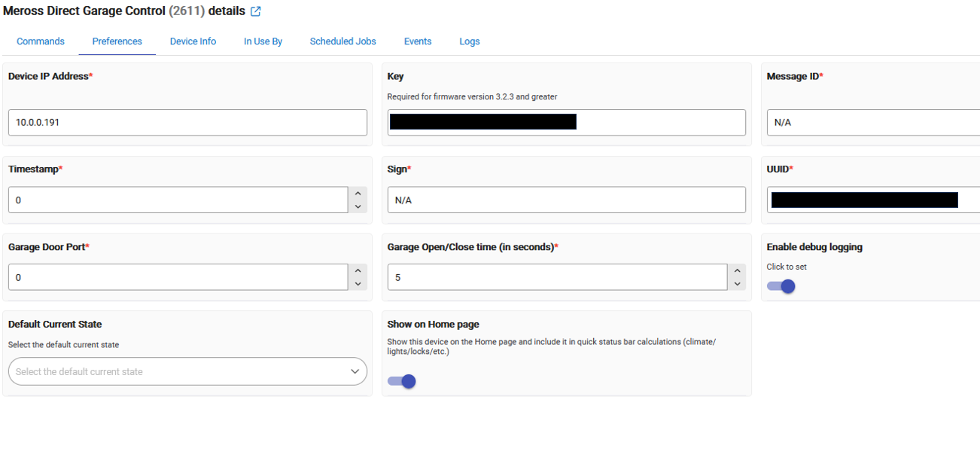Viewport: 980px width, 473px height.
Task: Click the Garage Open/Close time field
Action: click(558, 277)
